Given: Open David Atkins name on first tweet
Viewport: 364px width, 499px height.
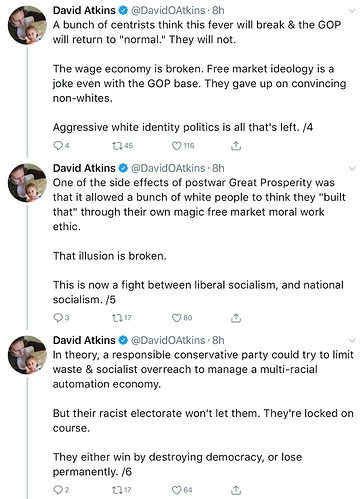Looking at the screenshot, I should [x=84, y=10].
